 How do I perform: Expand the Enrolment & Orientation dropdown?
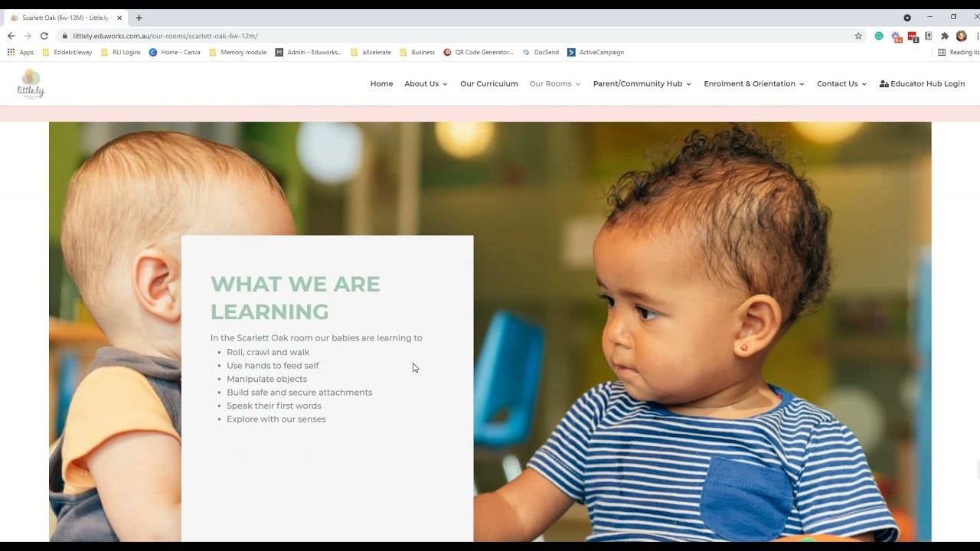(754, 83)
